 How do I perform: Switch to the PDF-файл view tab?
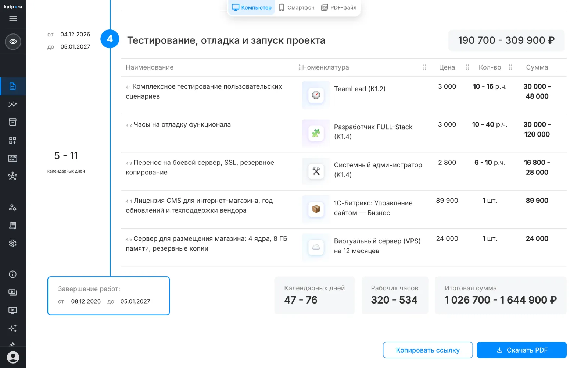339,7
